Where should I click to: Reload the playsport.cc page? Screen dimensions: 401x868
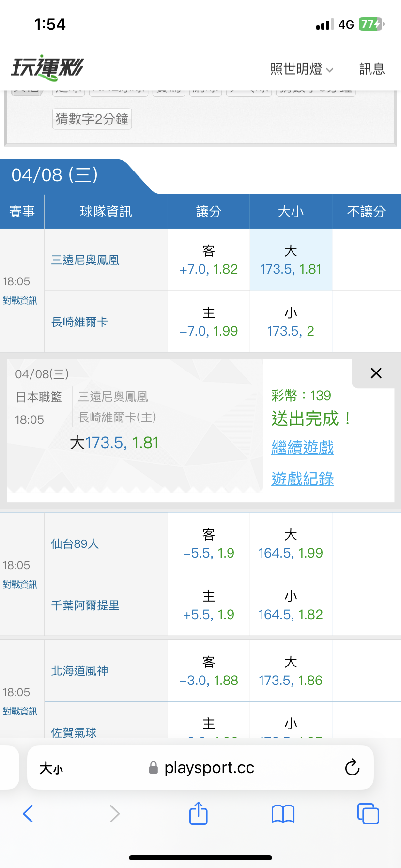click(x=352, y=768)
